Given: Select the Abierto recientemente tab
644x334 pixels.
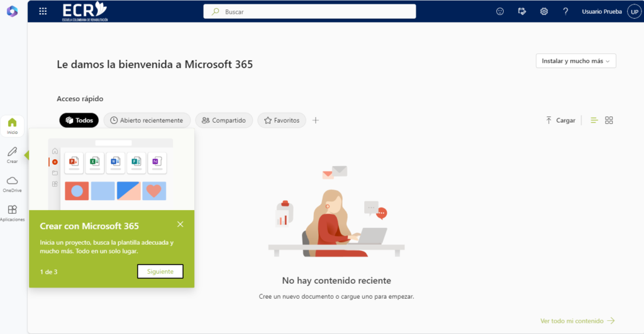Looking at the screenshot, I should click(x=146, y=120).
